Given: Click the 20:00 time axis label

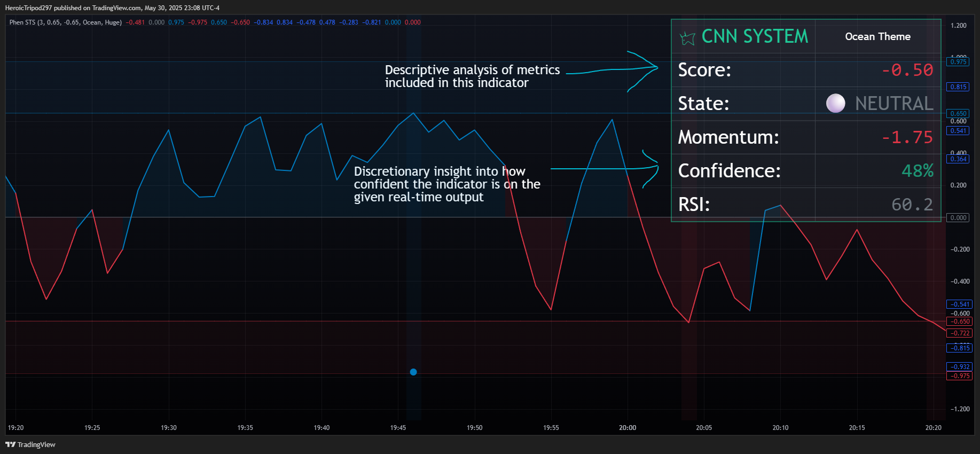Looking at the screenshot, I should coord(628,428).
